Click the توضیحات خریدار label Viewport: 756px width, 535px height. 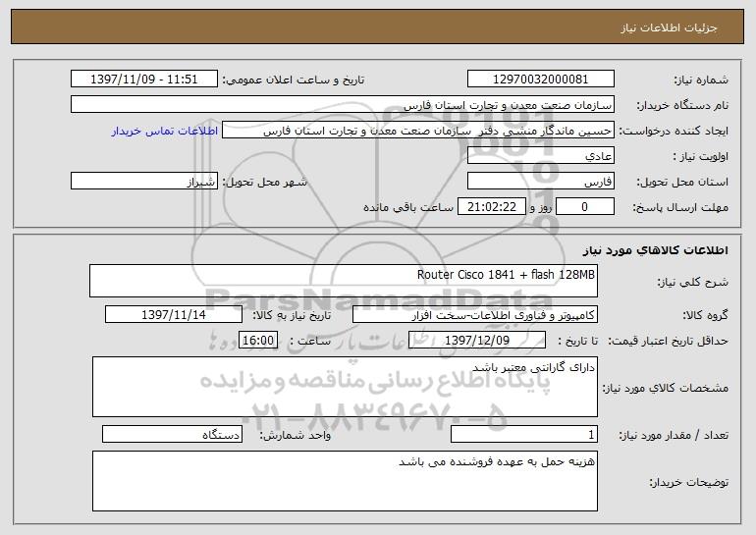pyautogui.click(x=689, y=482)
